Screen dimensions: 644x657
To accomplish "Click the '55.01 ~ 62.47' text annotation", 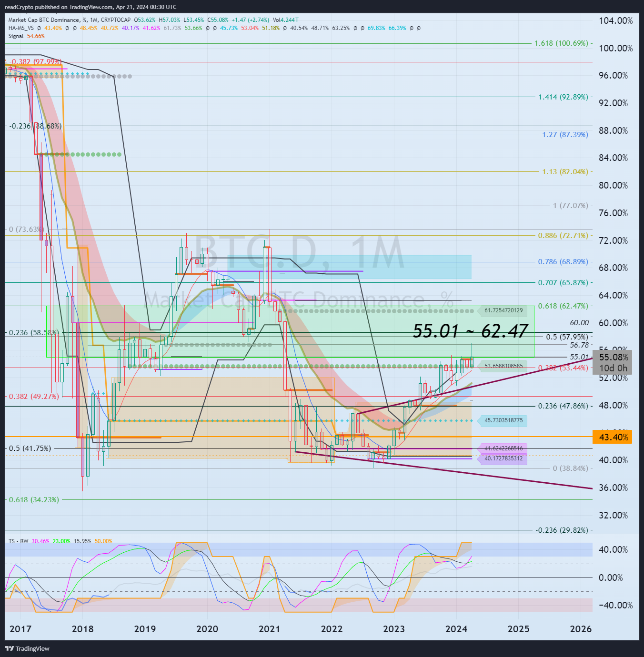I will click(470, 331).
